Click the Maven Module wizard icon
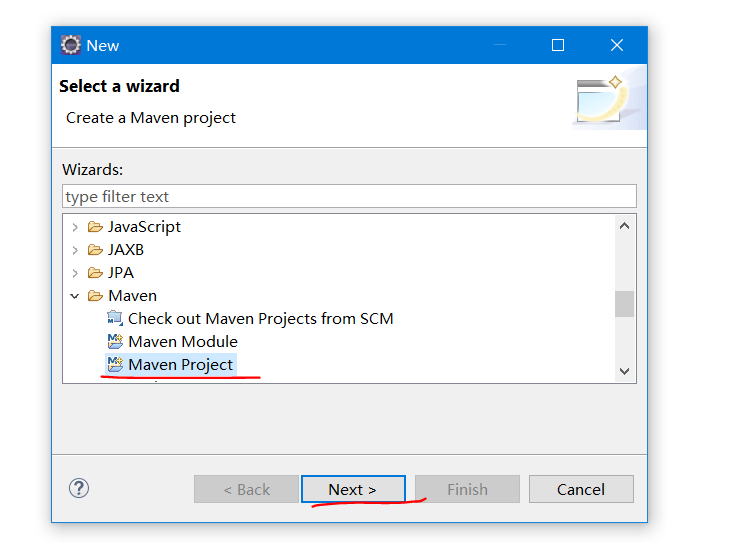This screenshot has height=543, width=737. 115,341
